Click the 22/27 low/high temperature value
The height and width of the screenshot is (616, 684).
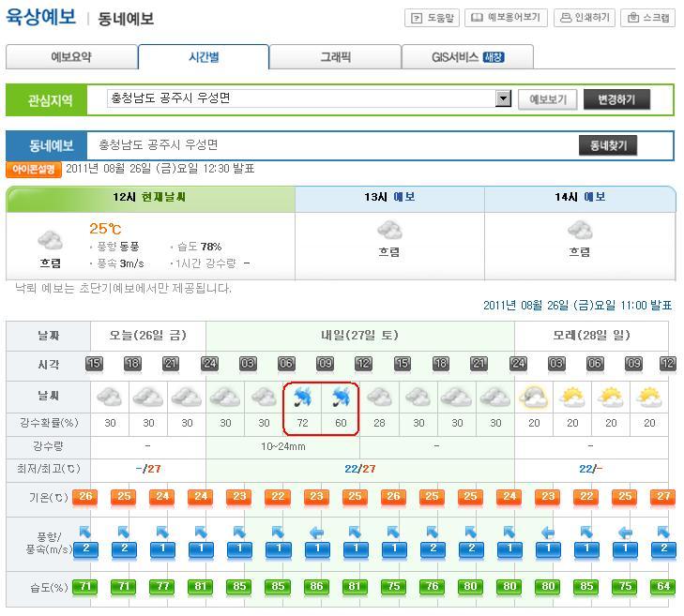click(360, 469)
